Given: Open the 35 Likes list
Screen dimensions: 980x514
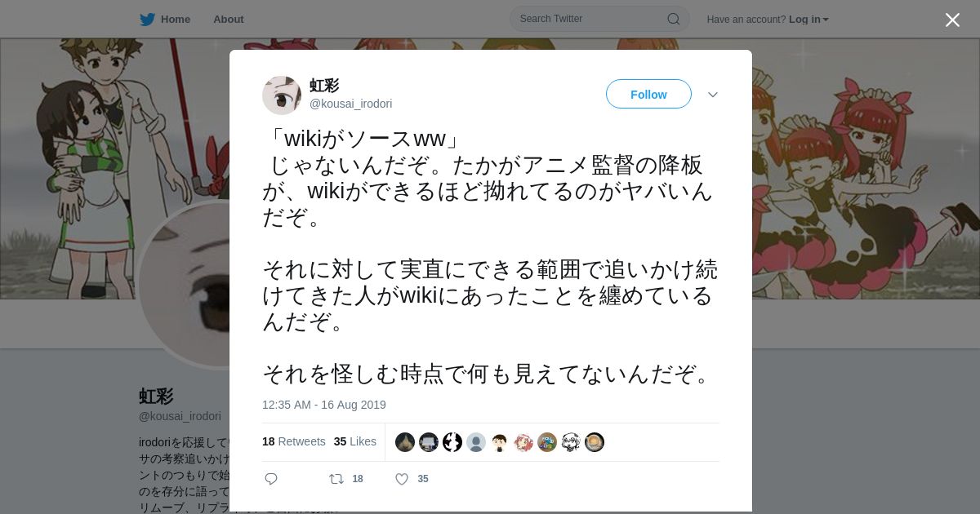Looking at the screenshot, I should pyautogui.click(x=355, y=441).
